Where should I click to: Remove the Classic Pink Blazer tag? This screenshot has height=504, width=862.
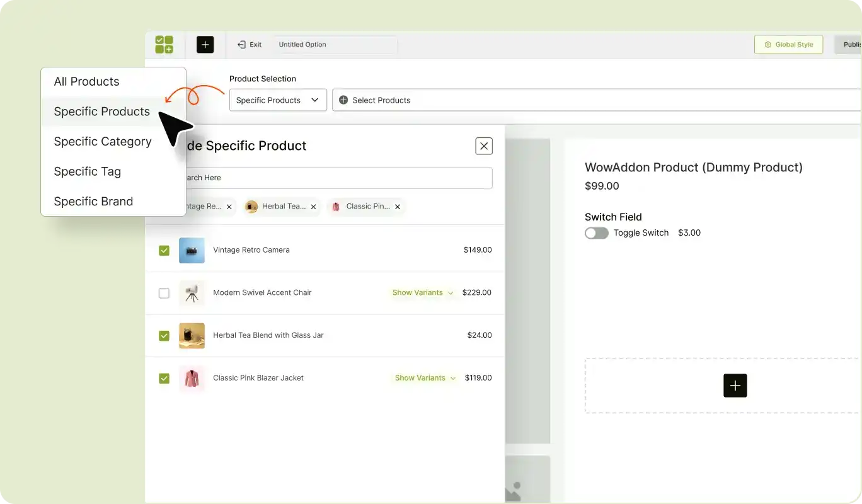(398, 206)
